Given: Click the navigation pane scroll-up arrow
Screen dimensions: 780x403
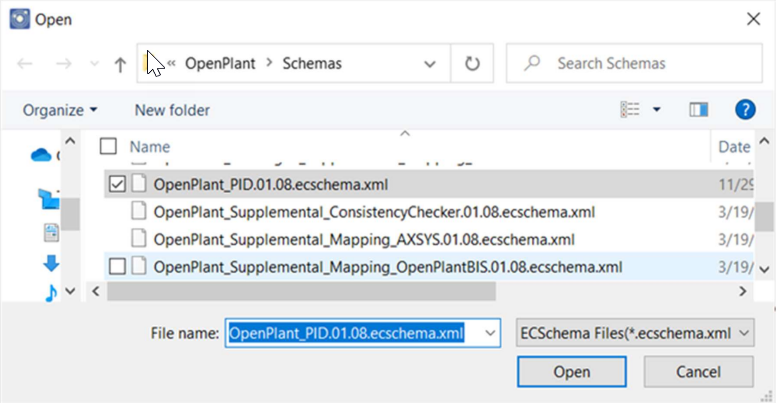Looking at the screenshot, I should click(x=70, y=141).
